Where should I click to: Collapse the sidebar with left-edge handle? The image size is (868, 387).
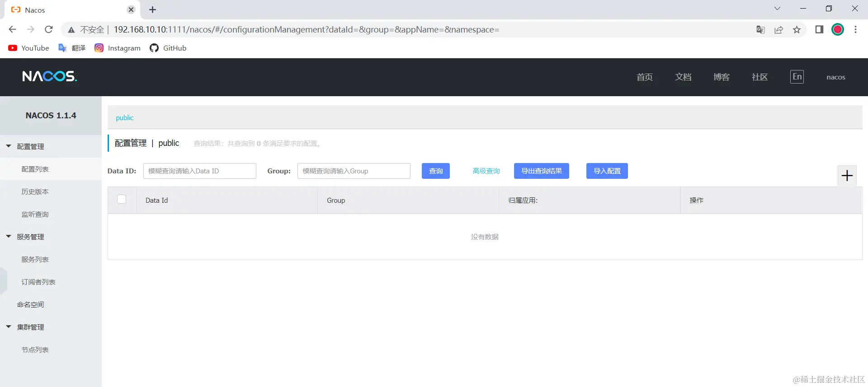(3, 281)
